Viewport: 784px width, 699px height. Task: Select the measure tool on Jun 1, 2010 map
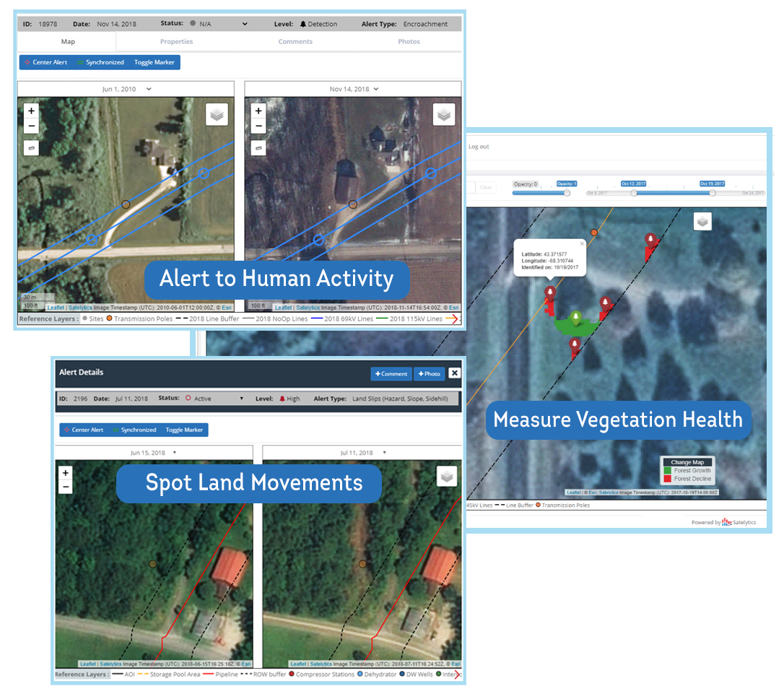[x=32, y=148]
